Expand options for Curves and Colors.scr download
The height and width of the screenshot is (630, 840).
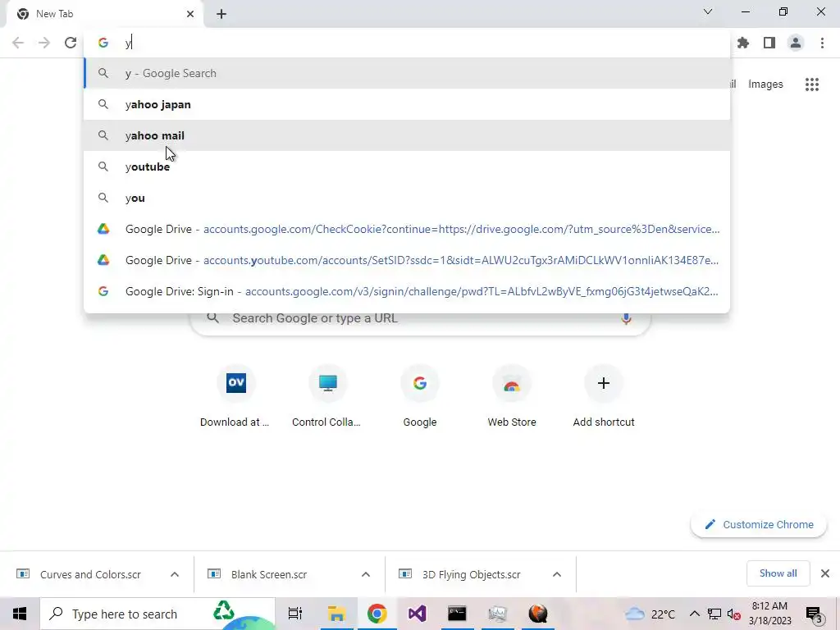point(175,574)
